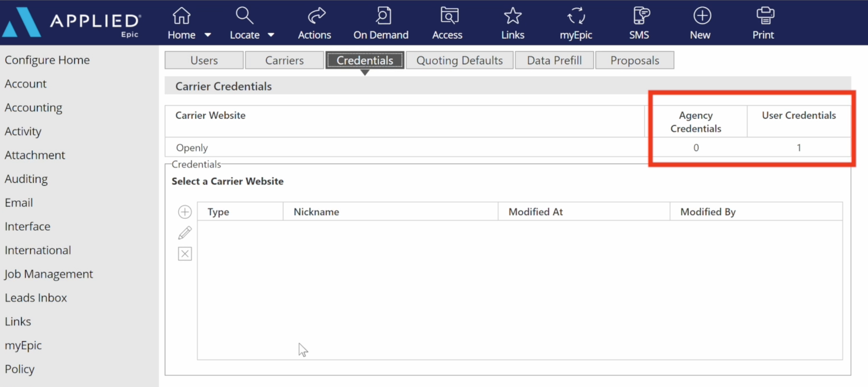Select the Openly carrier row
The height and width of the screenshot is (387, 868).
point(508,147)
